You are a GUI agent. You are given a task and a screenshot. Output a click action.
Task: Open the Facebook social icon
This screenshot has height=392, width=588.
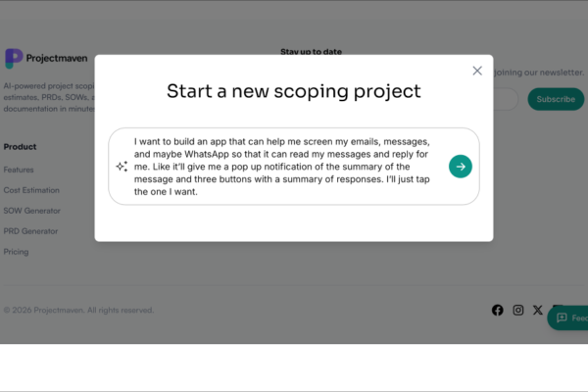(x=498, y=311)
